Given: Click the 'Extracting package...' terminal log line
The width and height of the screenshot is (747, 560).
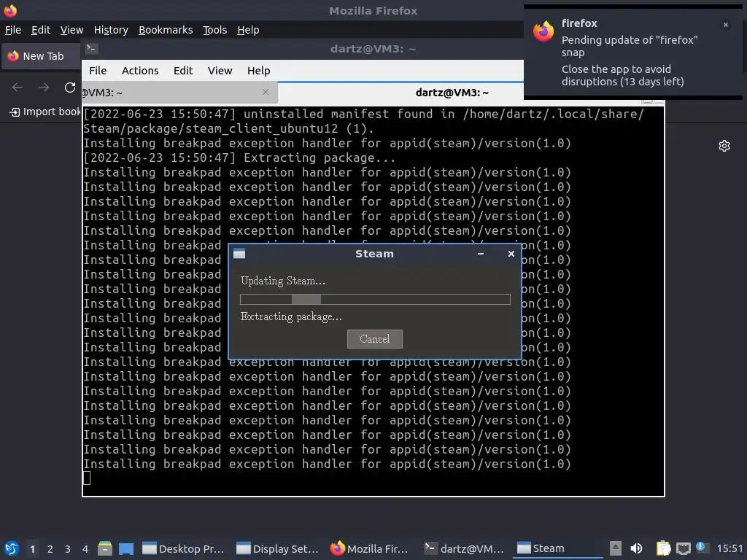Looking at the screenshot, I should click(239, 157).
